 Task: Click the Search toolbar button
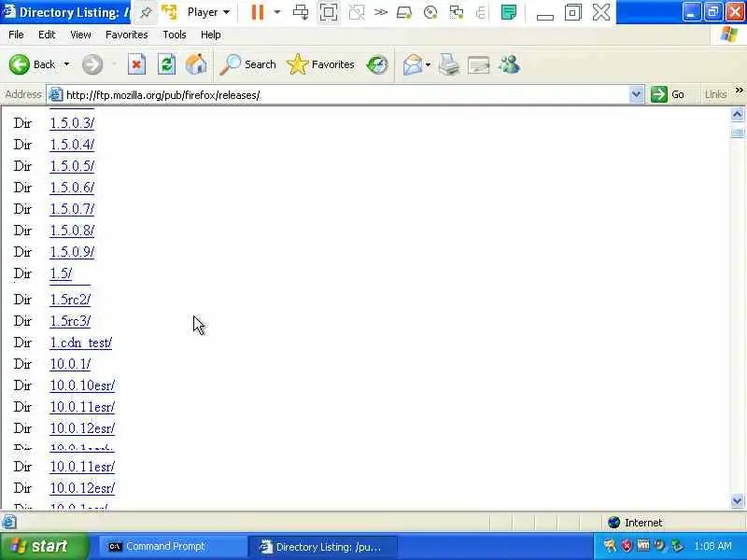248,64
